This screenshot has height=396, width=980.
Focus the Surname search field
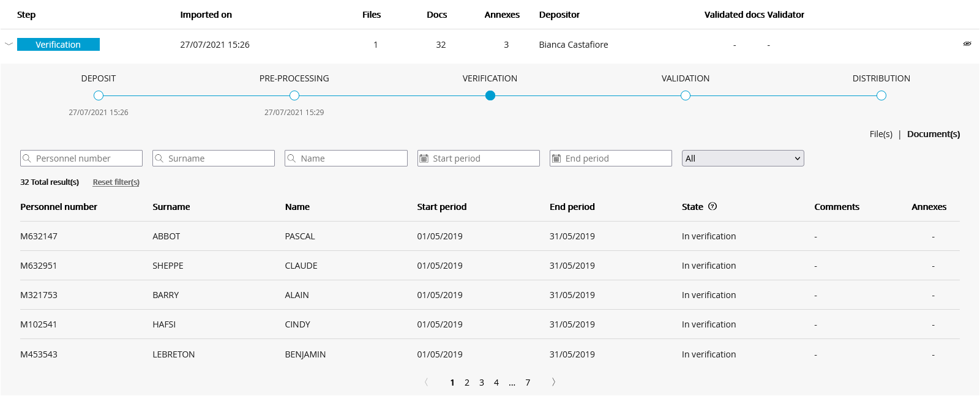click(x=214, y=158)
